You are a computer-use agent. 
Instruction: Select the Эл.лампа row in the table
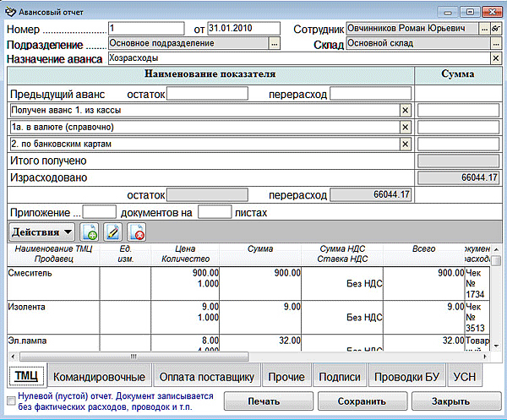click(248, 343)
